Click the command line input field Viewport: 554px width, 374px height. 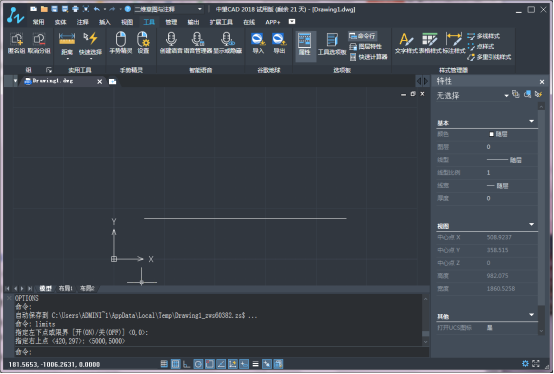coord(222,352)
